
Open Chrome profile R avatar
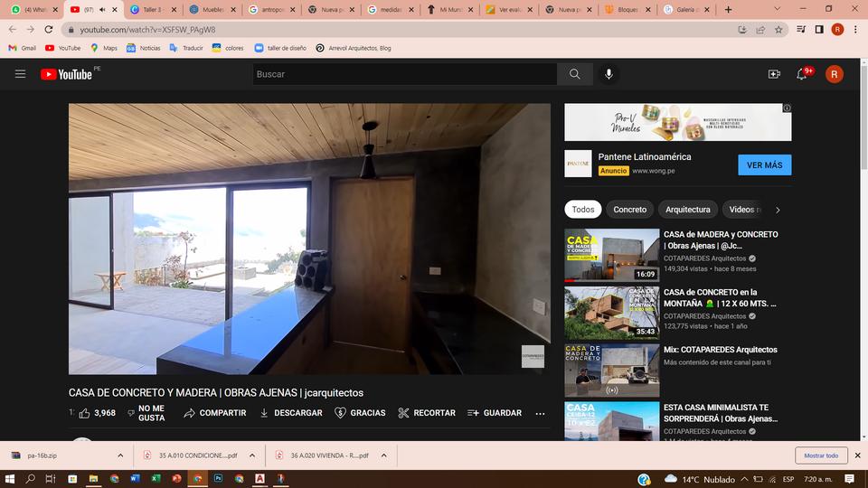837,29
